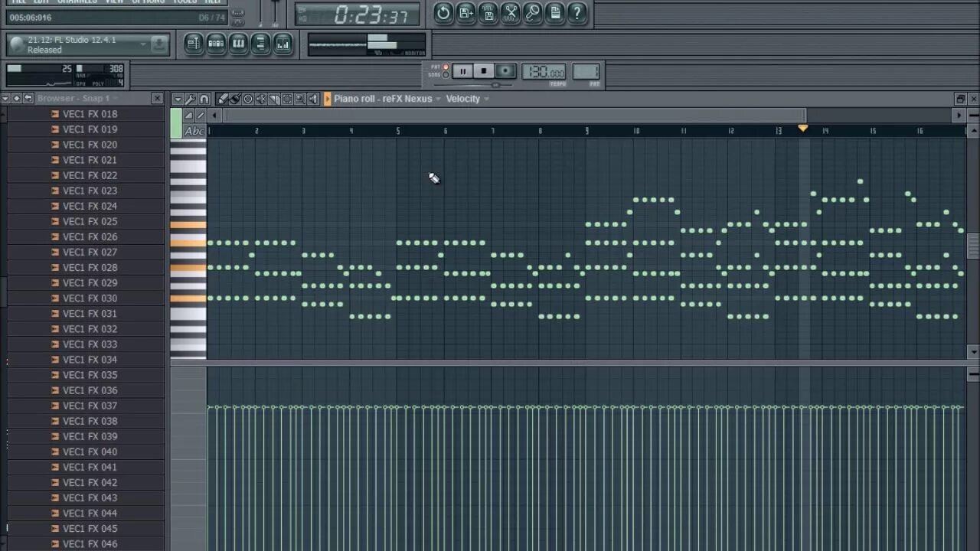
Task: Click the master volume slider
Action: coord(261,13)
